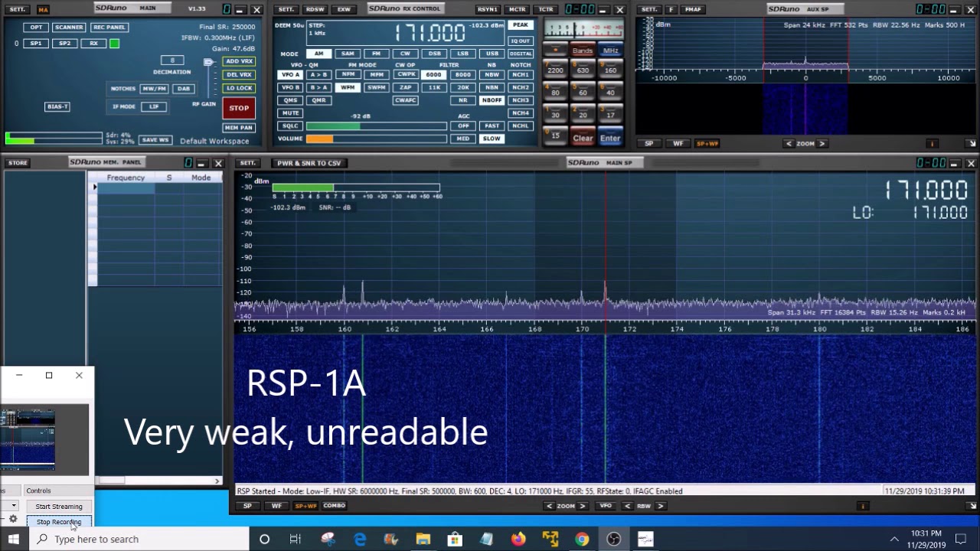Click the red STOP button
980x551 pixels.
pos(239,109)
